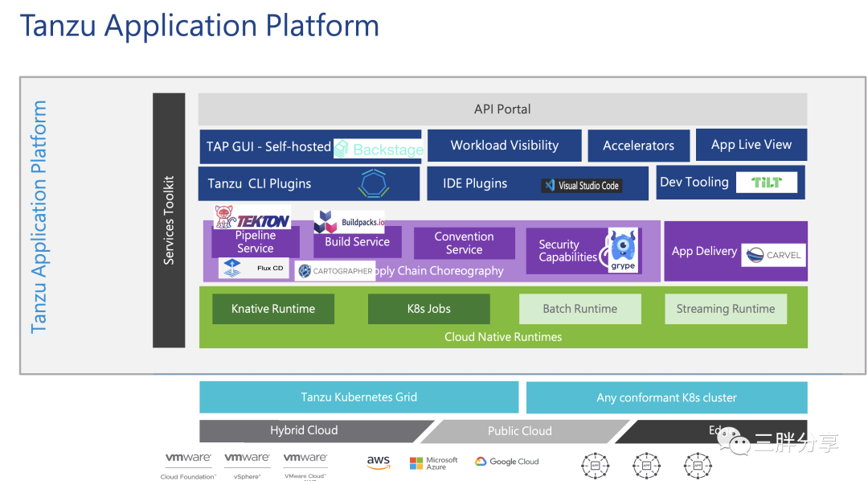This screenshot has height=481, width=868.
Task: Click the Buildpacks.io logo
Action: point(349,222)
